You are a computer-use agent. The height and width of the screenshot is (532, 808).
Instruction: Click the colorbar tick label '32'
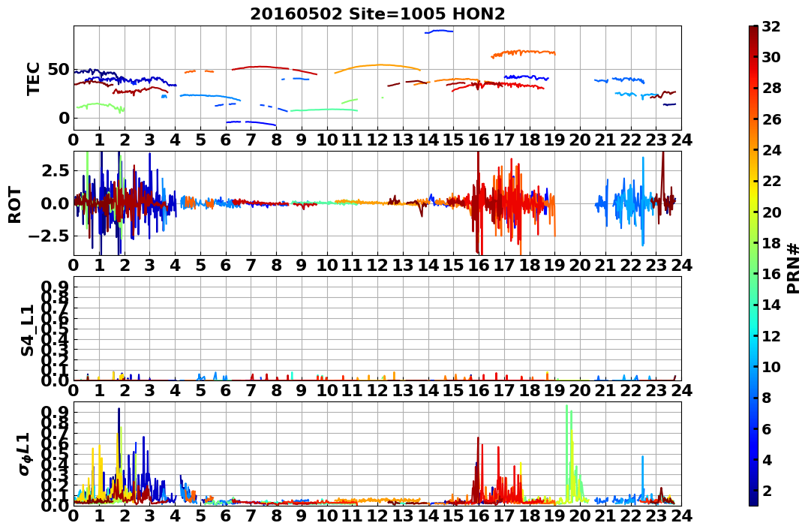(x=771, y=26)
